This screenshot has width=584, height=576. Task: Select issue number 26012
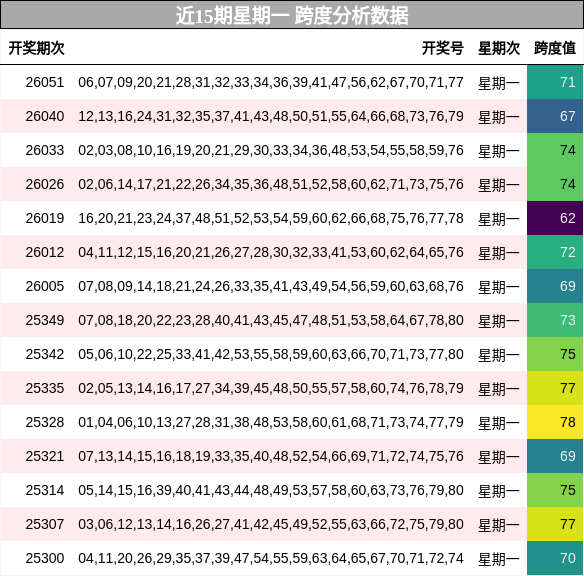(x=45, y=252)
